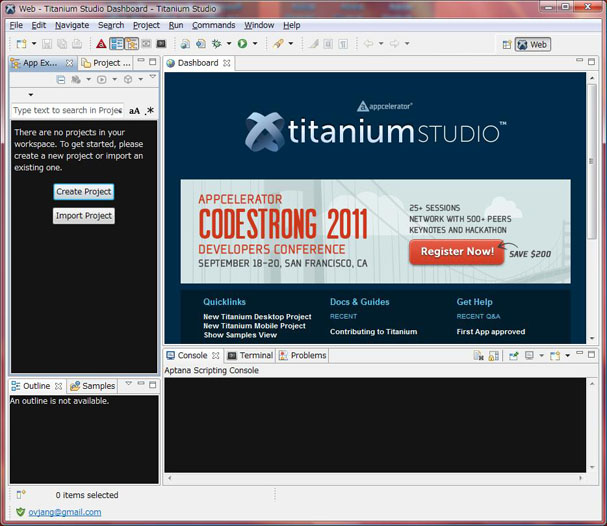Click the globe with magnifier toolbar icon
This screenshot has height=526, width=607.
[185, 44]
